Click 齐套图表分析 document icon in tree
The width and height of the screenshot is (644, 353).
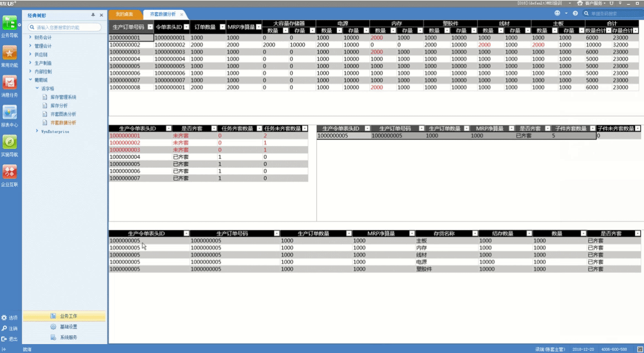tap(45, 114)
